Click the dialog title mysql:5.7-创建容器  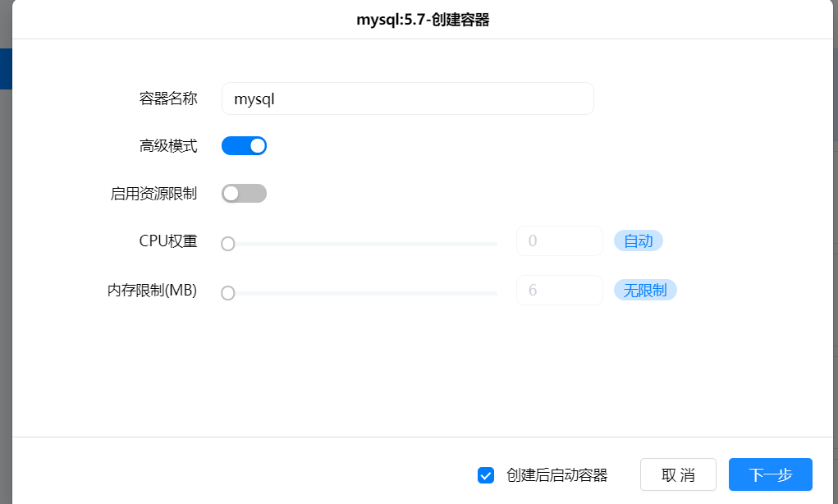pyautogui.click(x=423, y=20)
